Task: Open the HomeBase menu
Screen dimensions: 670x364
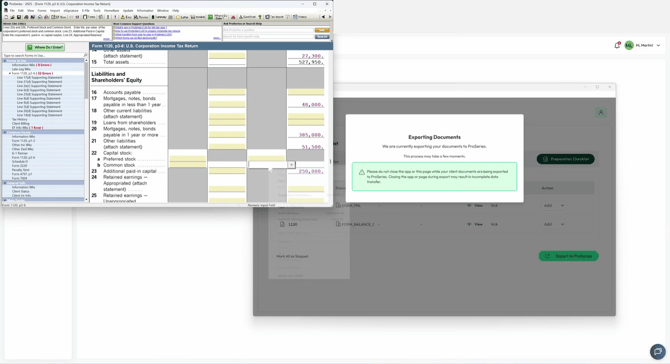Action: click(112, 11)
